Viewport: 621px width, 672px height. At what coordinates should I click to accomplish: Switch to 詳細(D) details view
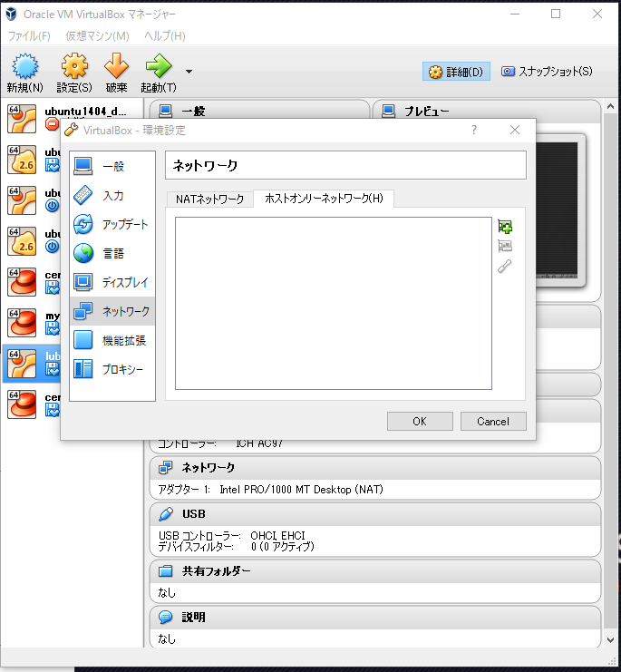point(456,72)
